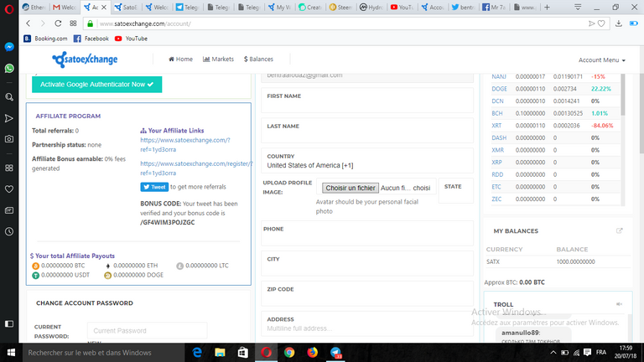The image size is (644, 362).
Task: Click the Phone input field
Action: (367, 233)
